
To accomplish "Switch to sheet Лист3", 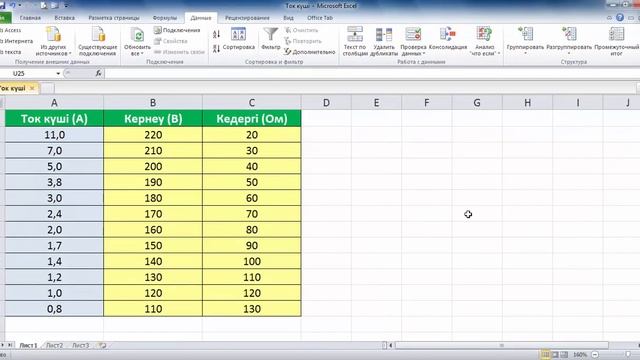I will 80,346.
